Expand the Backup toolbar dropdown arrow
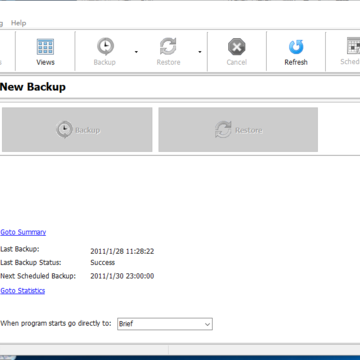The height and width of the screenshot is (360, 360). (x=136, y=52)
